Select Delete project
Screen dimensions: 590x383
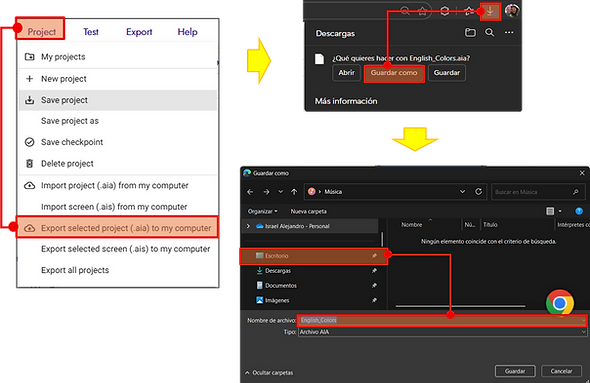pos(118,164)
